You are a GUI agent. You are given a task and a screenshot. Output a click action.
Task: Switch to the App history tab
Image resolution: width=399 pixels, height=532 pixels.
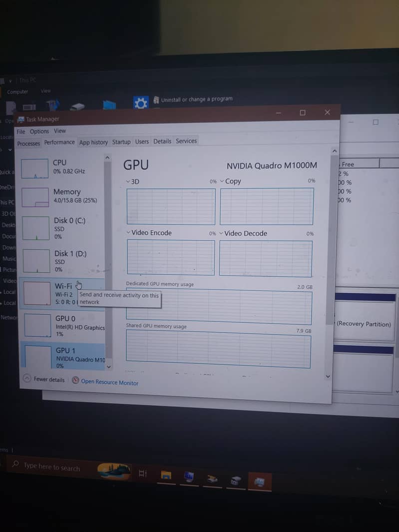pos(93,143)
